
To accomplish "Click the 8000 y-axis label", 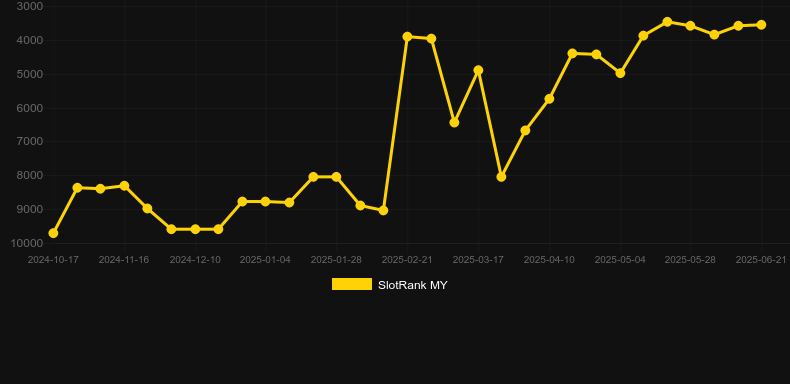I will click(x=30, y=175).
